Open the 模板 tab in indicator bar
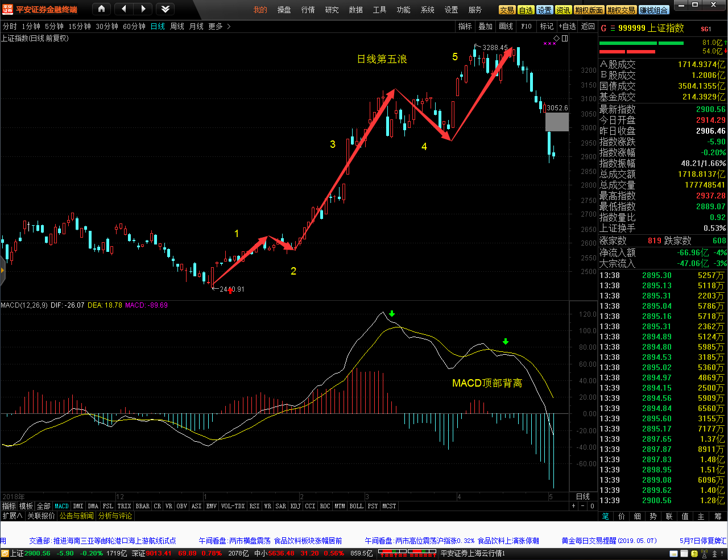This screenshot has height=560, width=728. coord(26,506)
